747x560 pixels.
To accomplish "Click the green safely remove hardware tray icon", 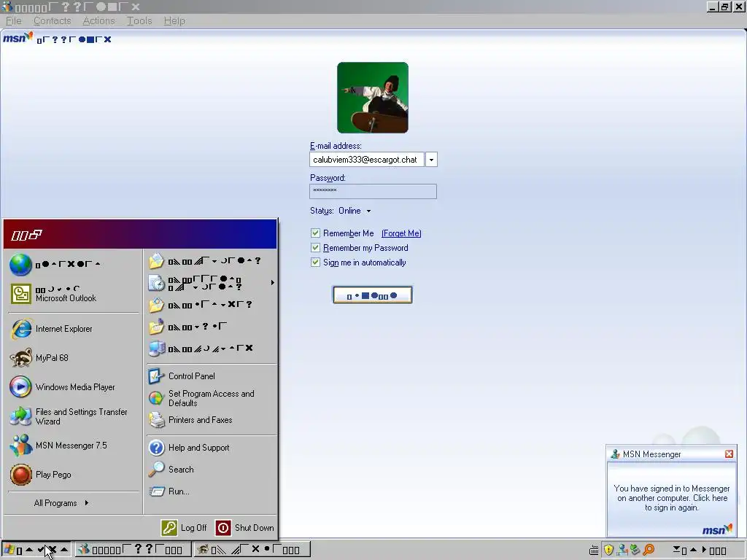I will pyautogui.click(x=635, y=550).
